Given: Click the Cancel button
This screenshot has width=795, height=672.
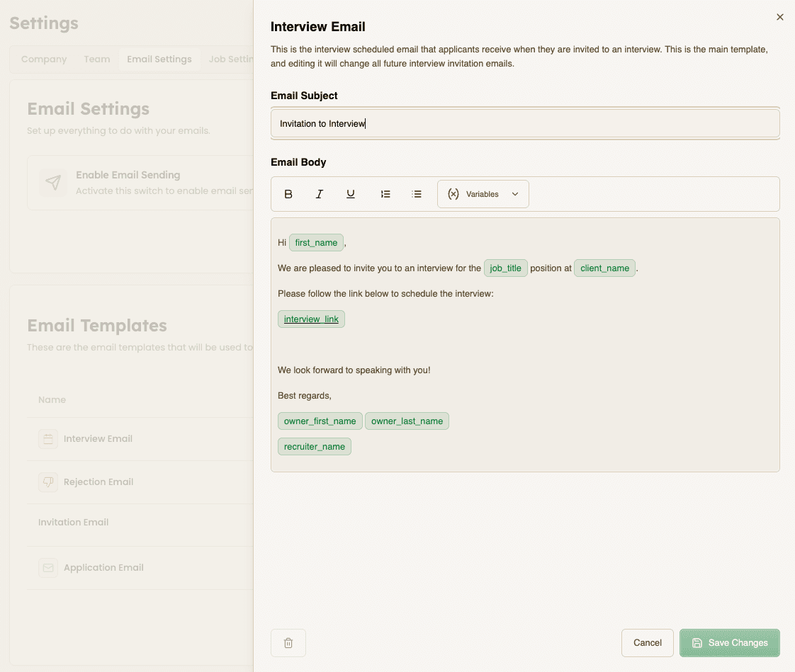Looking at the screenshot, I should 647,642.
